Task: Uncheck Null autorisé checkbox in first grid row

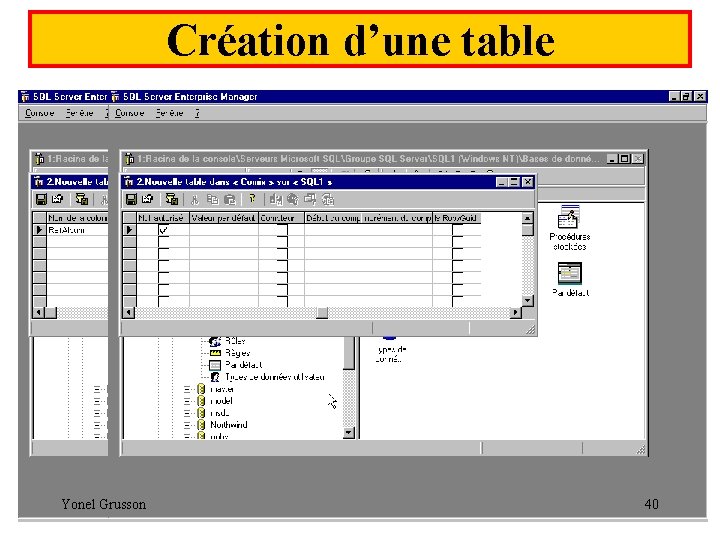Action: coord(163,230)
